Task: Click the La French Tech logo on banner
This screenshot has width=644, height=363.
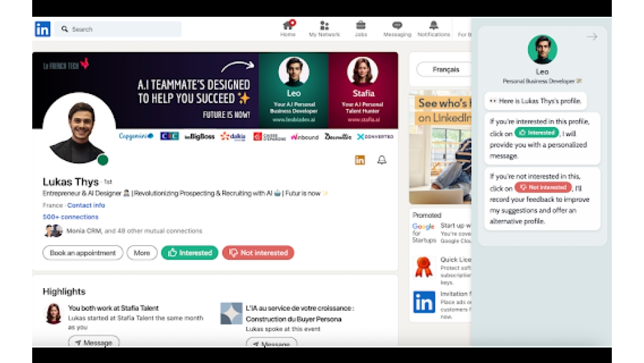Action: 66,64
